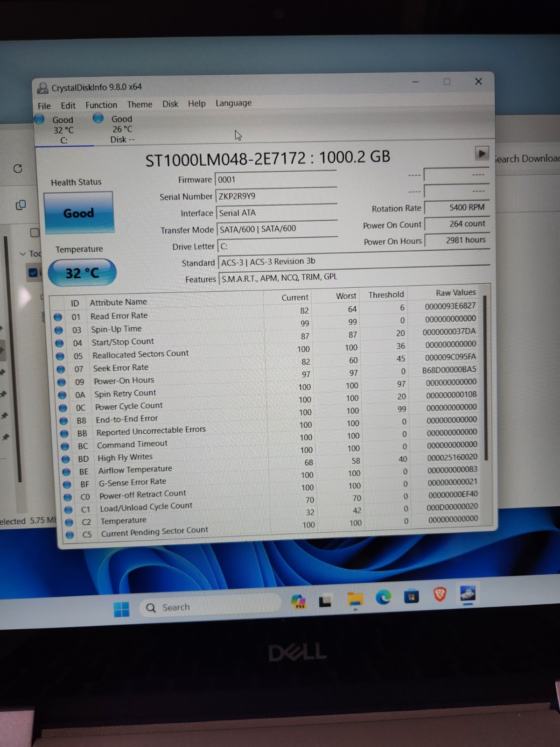Click the Power On Count value 264 count
The height and width of the screenshot is (747, 560).
[x=457, y=224]
